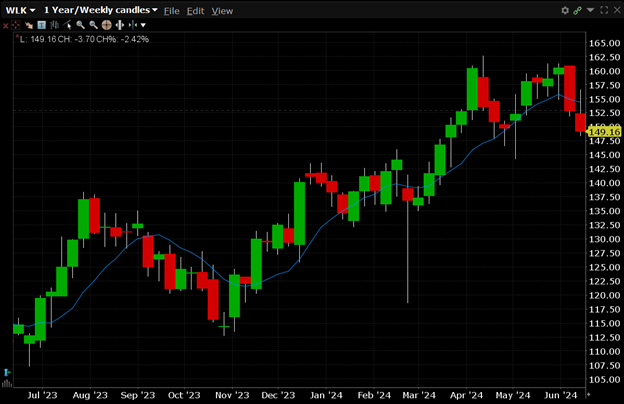The image size is (624, 404).
Task: Click the 132.50 price axis label
Action: pyautogui.click(x=604, y=225)
